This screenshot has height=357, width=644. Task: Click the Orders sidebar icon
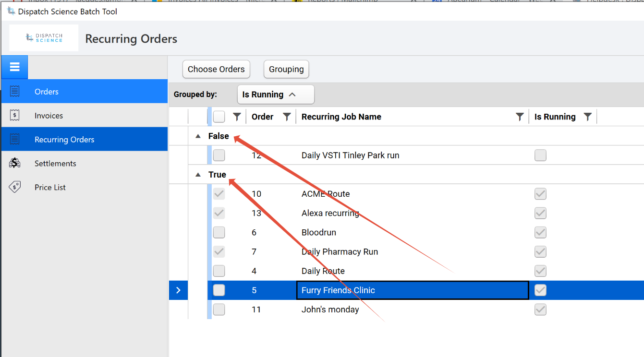(14, 91)
